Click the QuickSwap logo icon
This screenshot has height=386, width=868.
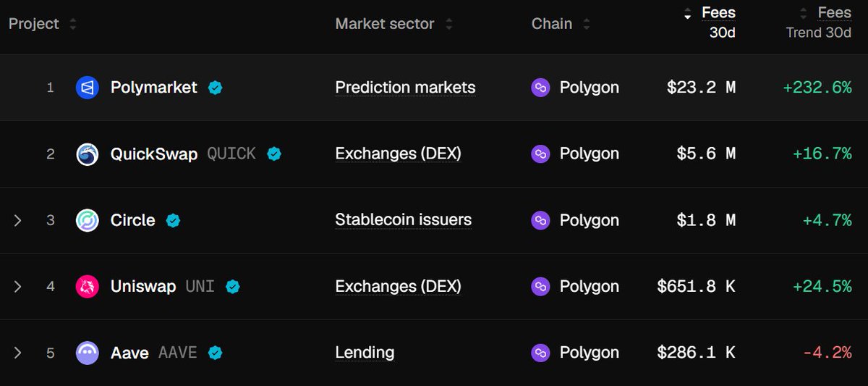point(87,154)
